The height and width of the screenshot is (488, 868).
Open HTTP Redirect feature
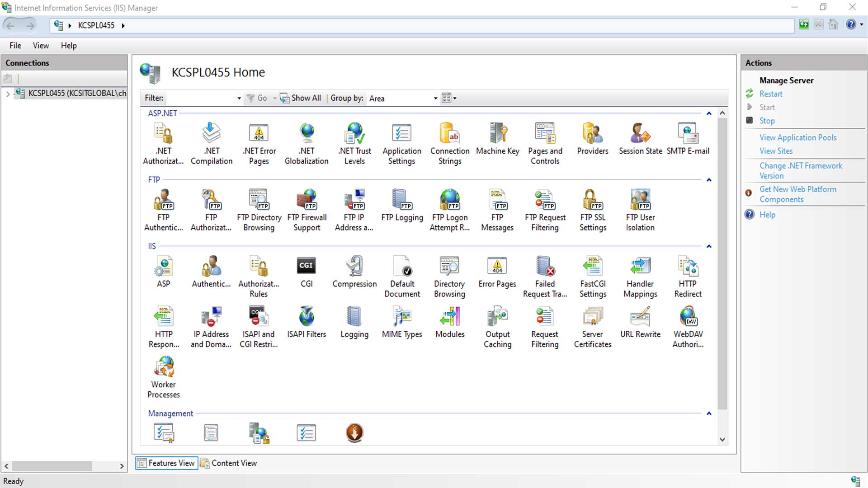coord(688,277)
